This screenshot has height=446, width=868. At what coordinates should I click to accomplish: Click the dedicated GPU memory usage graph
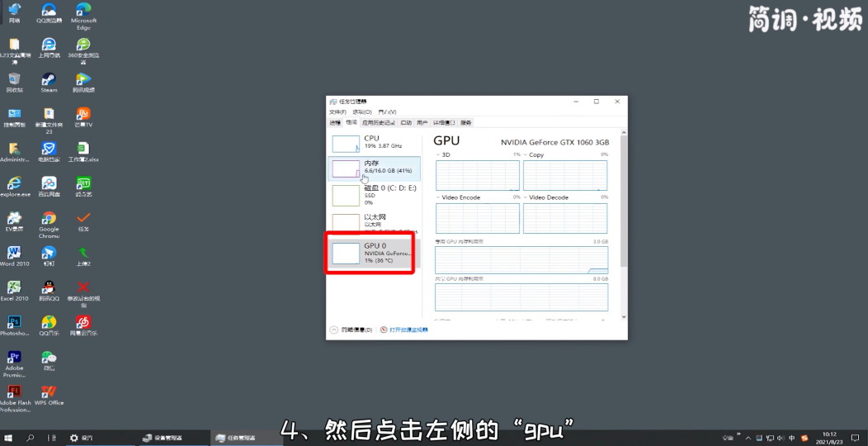pos(521,260)
